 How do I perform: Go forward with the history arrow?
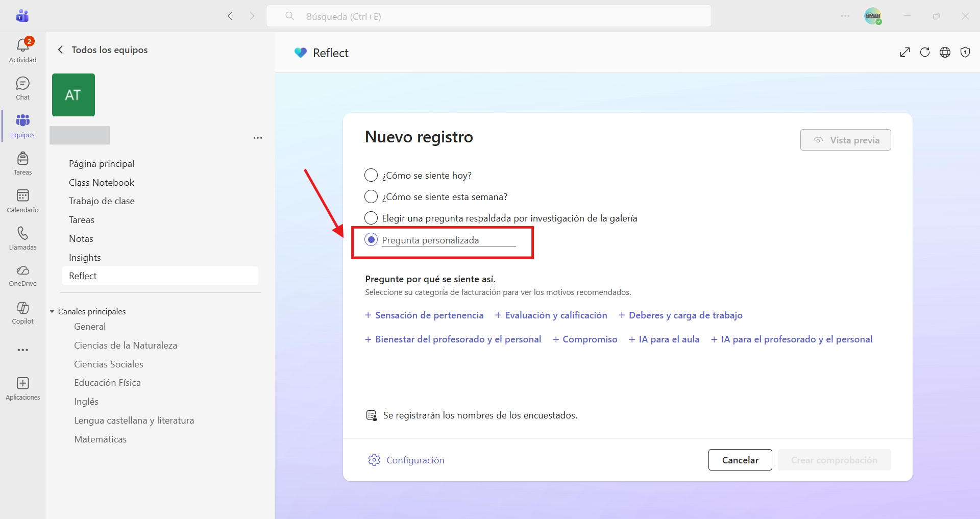[252, 16]
